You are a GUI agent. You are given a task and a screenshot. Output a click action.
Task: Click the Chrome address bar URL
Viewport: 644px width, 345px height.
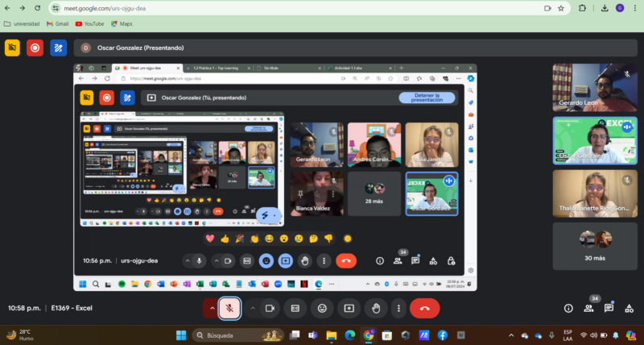tap(105, 8)
